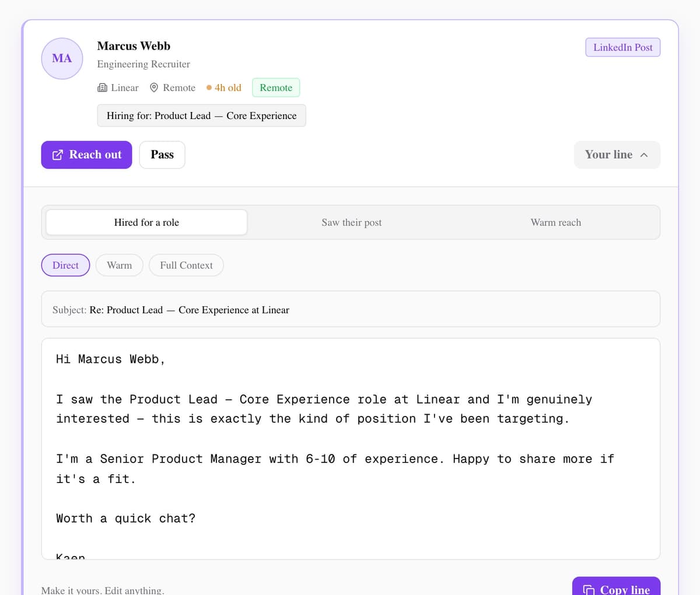The image size is (700, 595).
Task: Click the Hiring for Product Lead chip
Action: pos(201,116)
